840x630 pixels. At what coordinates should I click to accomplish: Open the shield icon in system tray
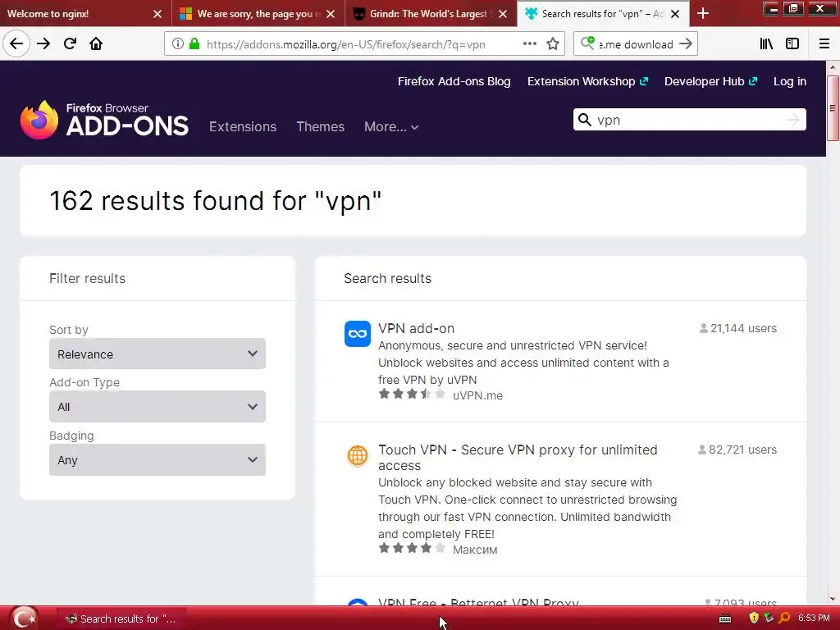click(x=754, y=619)
